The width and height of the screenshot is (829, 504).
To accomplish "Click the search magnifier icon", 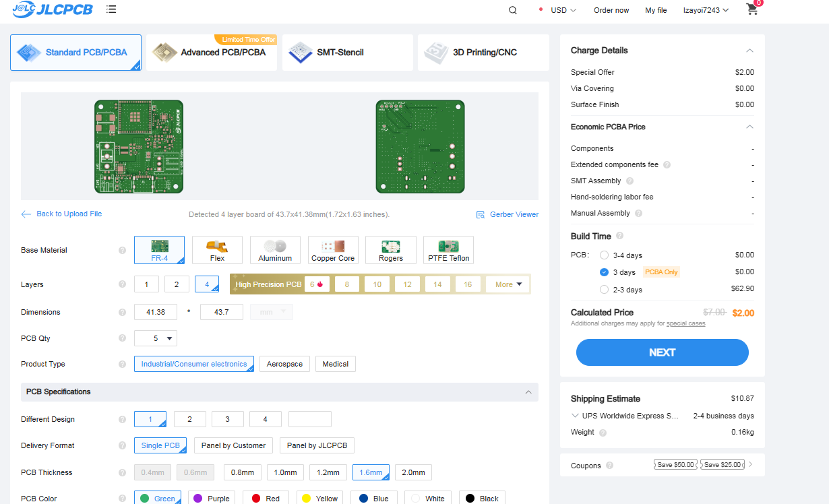I will 513,10.
